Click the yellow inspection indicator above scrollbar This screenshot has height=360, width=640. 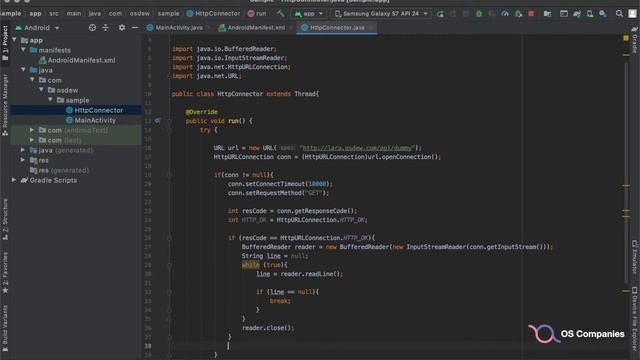tap(626, 38)
